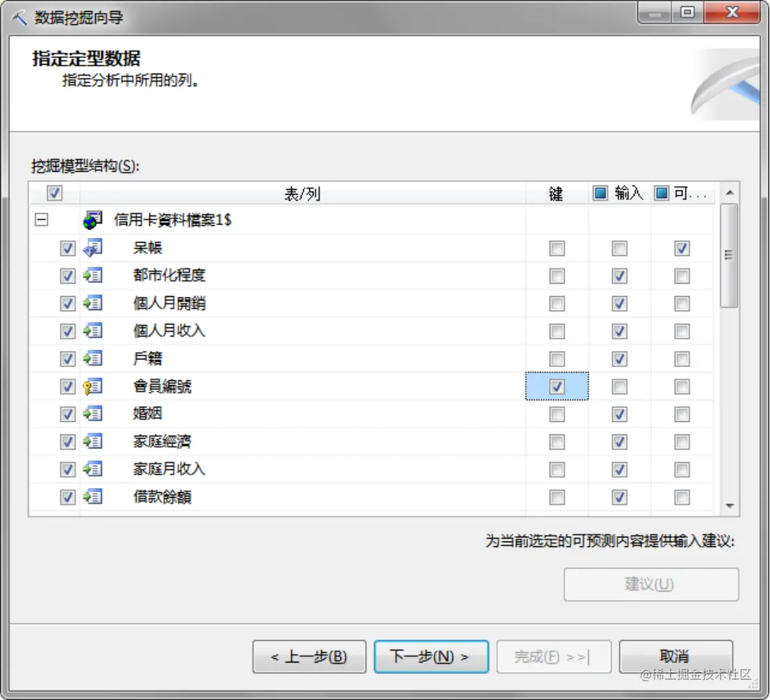Click the predictable column icon beside 呆帳
Viewport: 770px width, 700px height.
coord(92,247)
